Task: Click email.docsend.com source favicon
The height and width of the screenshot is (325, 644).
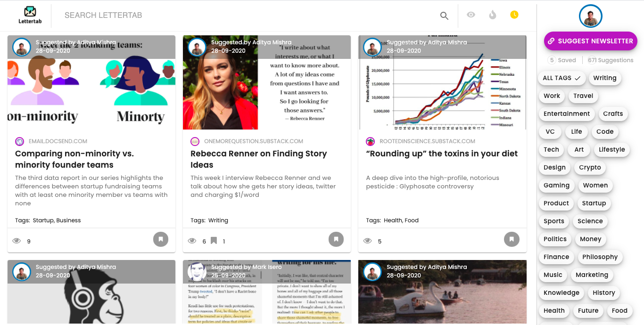Action: pos(19,141)
